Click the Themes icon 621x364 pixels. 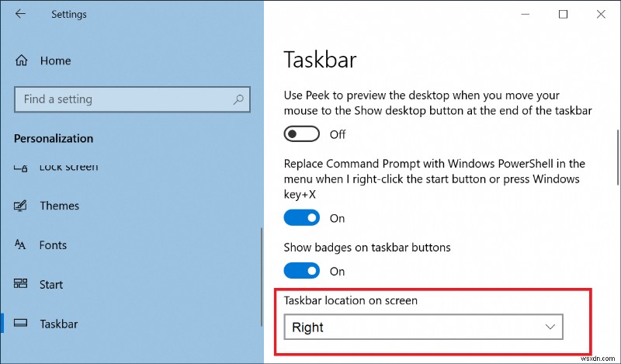(x=21, y=206)
